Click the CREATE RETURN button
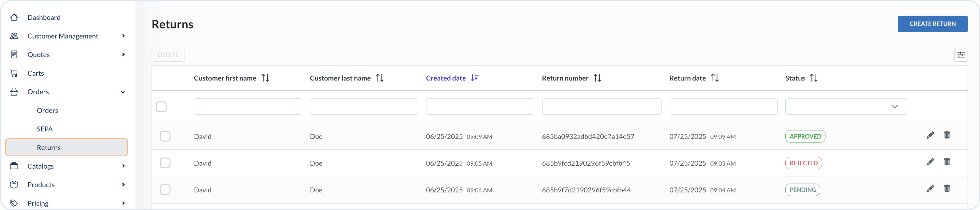Image resolution: width=980 pixels, height=210 pixels. coord(932,24)
